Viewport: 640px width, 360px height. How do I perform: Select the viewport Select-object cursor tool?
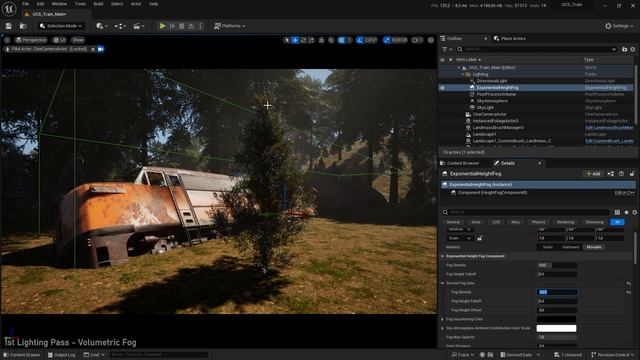[x=287, y=40]
